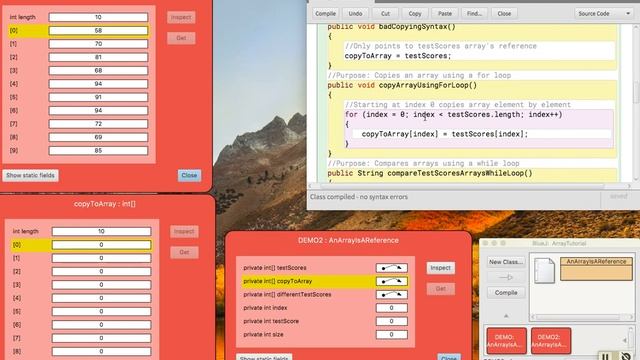This screenshot has width=640, height=360.
Task: Click Show static fields beside blue Close button
Action: [x=30, y=176]
